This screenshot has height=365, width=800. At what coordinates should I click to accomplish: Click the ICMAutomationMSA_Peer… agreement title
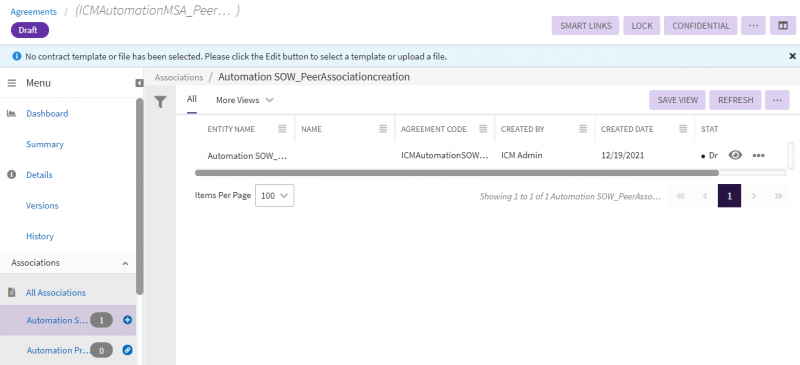click(x=157, y=12)
